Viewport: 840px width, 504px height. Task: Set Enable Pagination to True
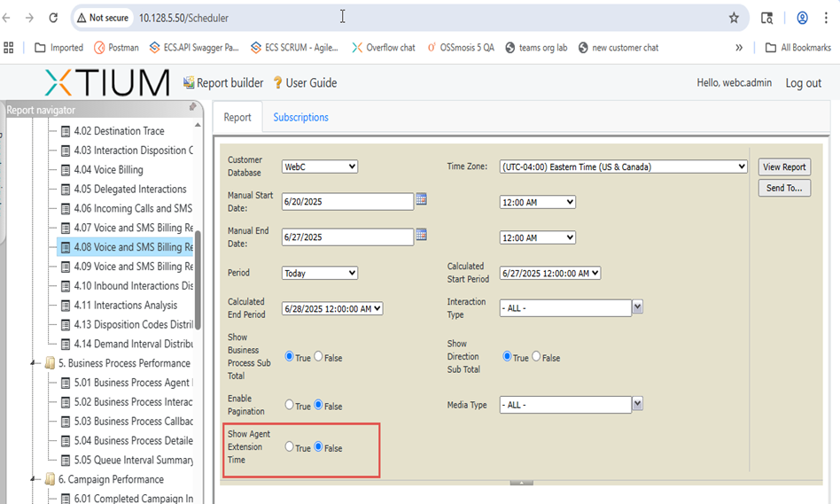[x=289, y=405]
